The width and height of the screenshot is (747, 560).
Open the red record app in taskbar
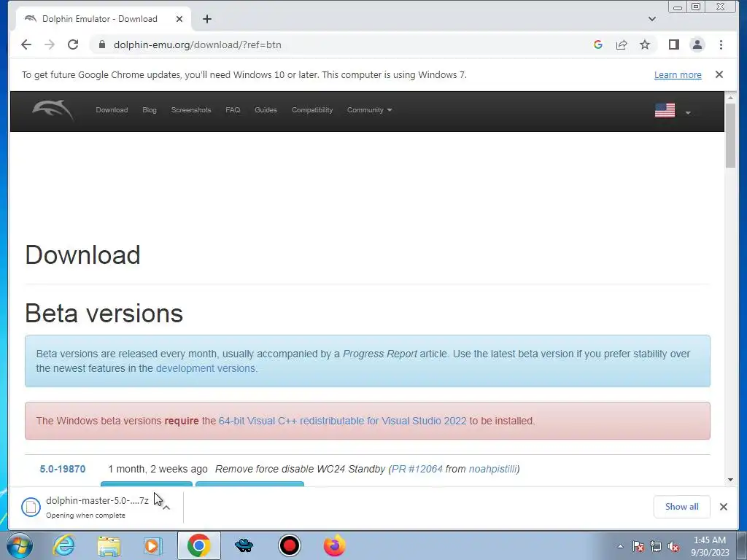tap(289, 545)
